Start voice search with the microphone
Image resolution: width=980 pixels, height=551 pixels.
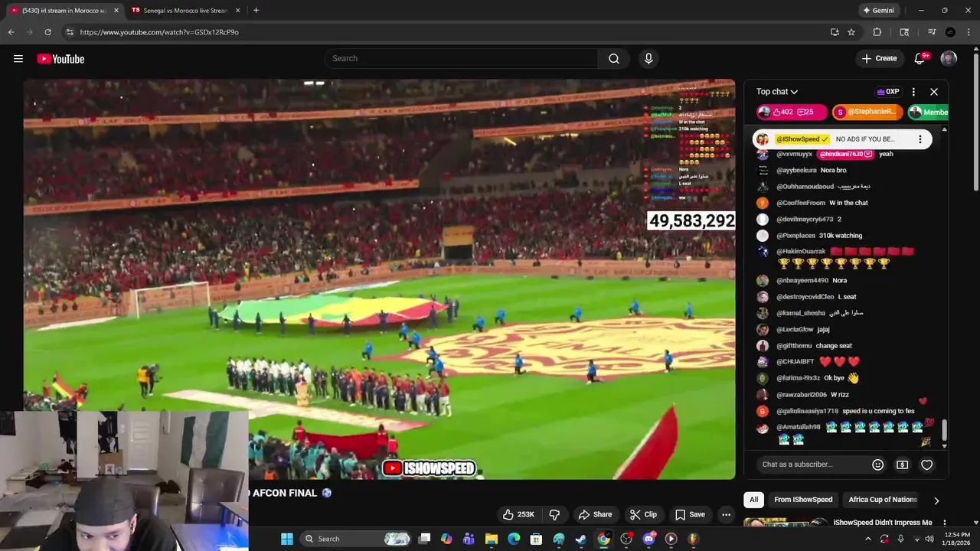click(648, 58)
